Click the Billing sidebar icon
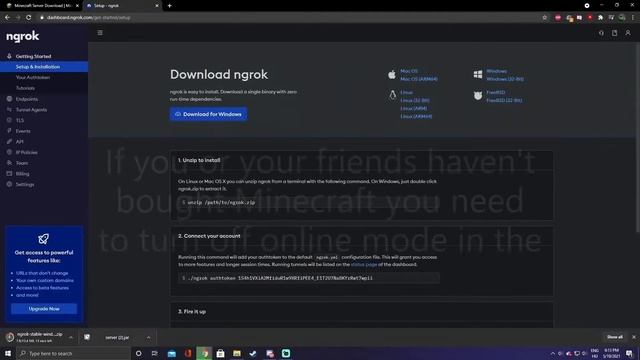This screenshot has height=360, width=640. pos(9,173)
